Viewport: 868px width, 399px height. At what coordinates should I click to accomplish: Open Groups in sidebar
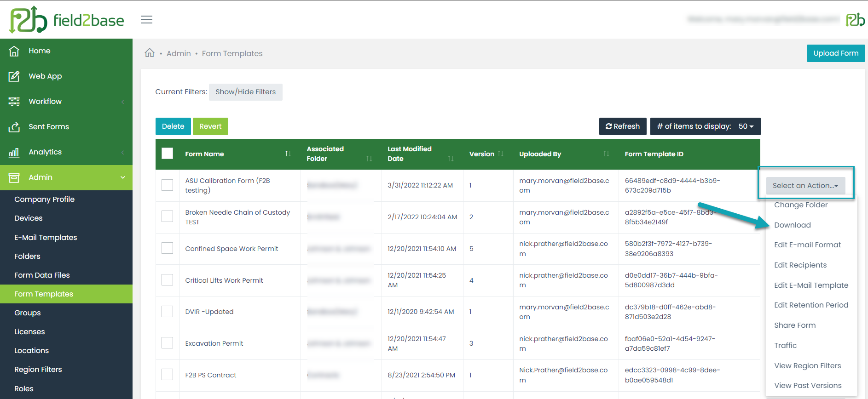click(27, 313)
